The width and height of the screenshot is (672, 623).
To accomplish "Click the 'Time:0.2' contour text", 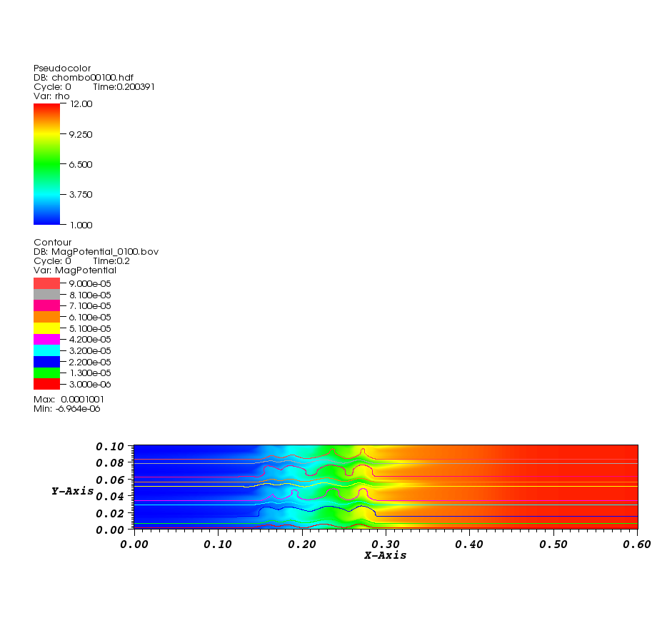I will [111, 261].
